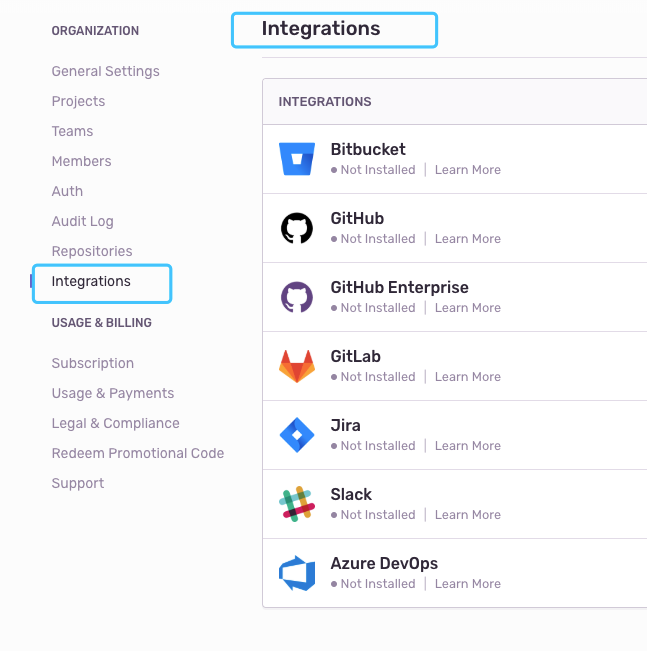Screen dimensions: 647x651
Task: Select Integrations in the sidebar
Action: click(91, 281)
